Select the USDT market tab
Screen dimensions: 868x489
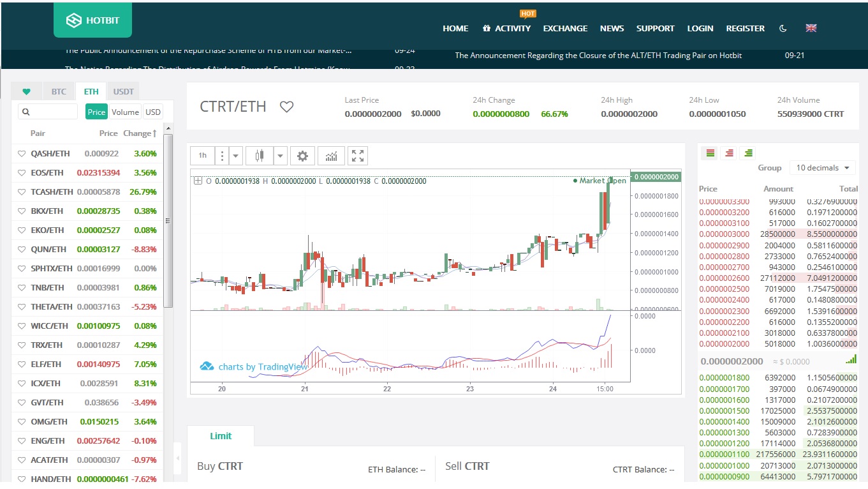[124, 91]
